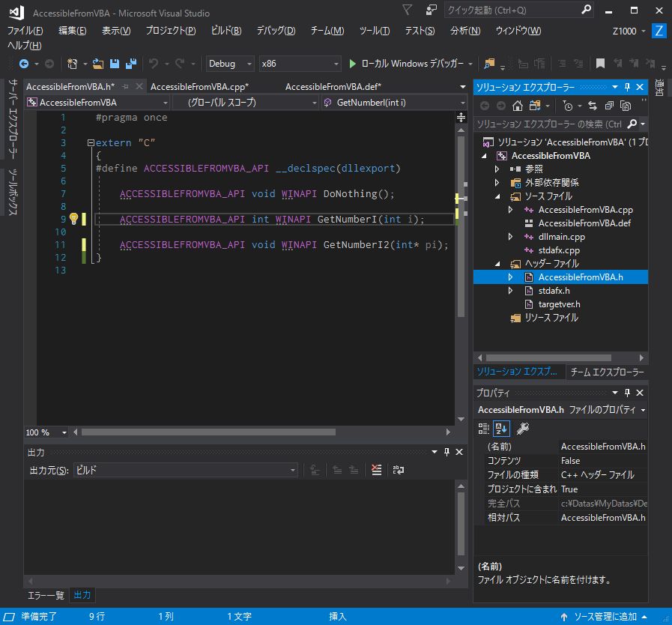Click the Clear All icon in Output panel
This screenshot has width=672, height=625.
point(376,470)
